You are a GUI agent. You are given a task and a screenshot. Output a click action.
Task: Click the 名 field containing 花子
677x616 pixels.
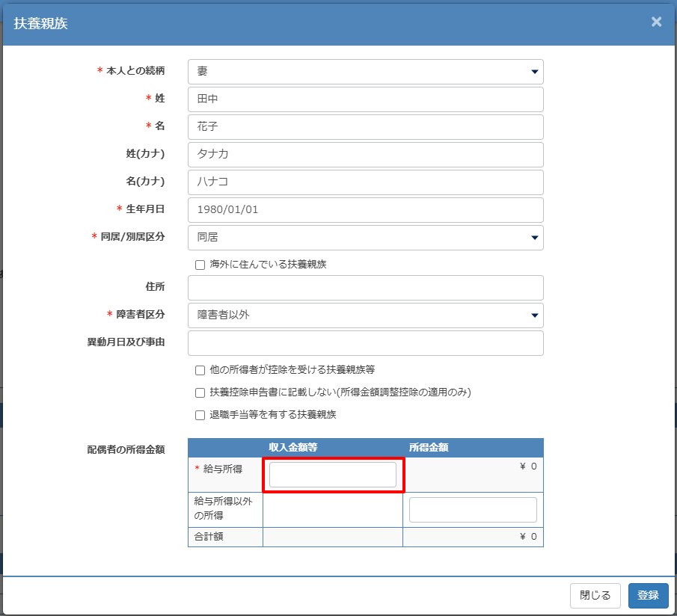(x=365, y=127)
